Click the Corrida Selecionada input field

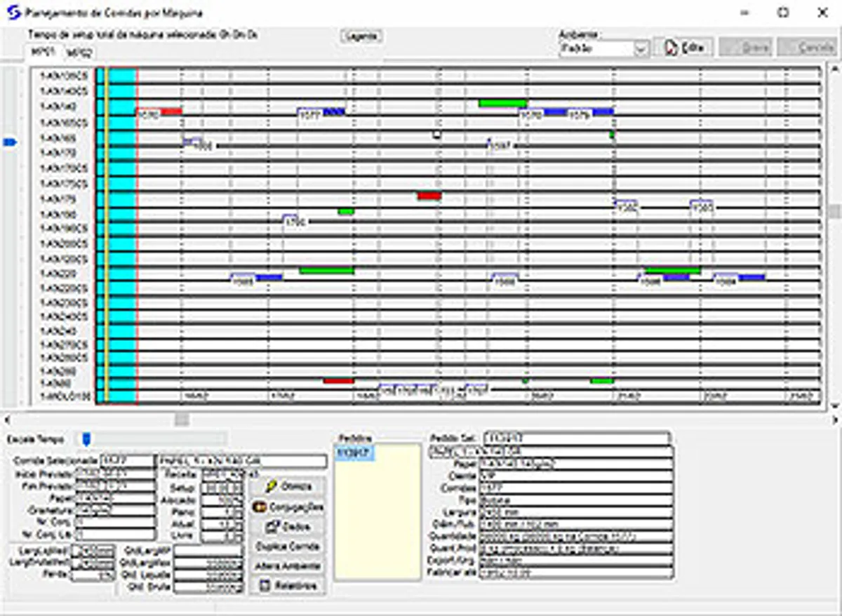point(126,461)
